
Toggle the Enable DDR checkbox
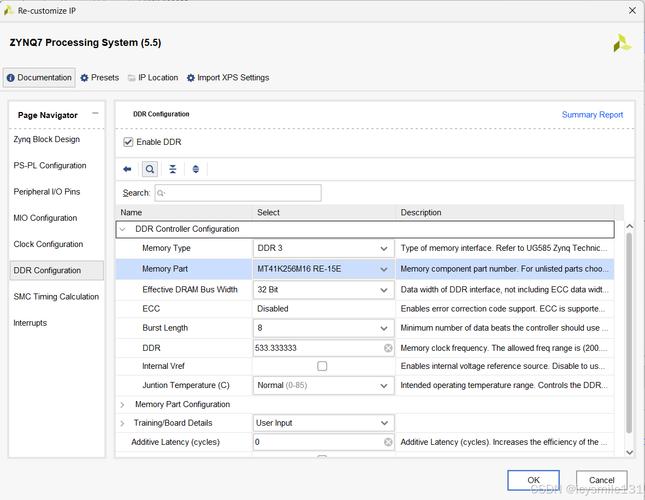(x=128, y=142)
